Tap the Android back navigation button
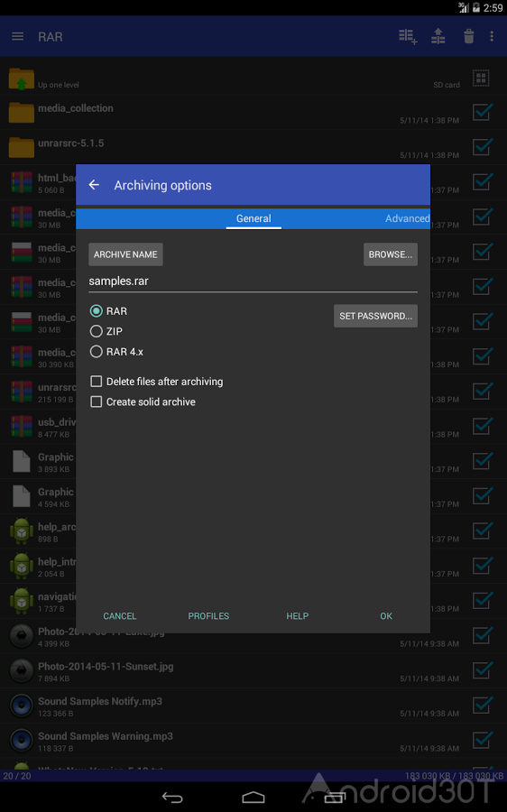 (172, 797)
